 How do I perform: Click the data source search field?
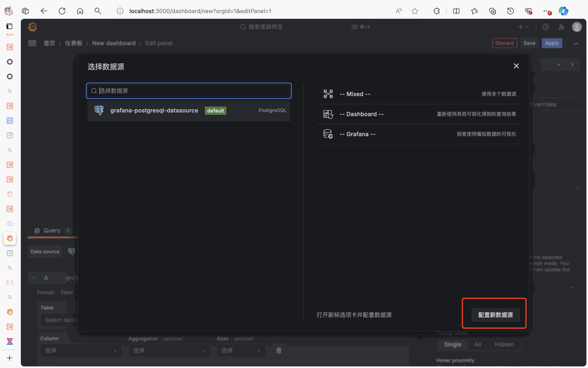pos(189,91)
